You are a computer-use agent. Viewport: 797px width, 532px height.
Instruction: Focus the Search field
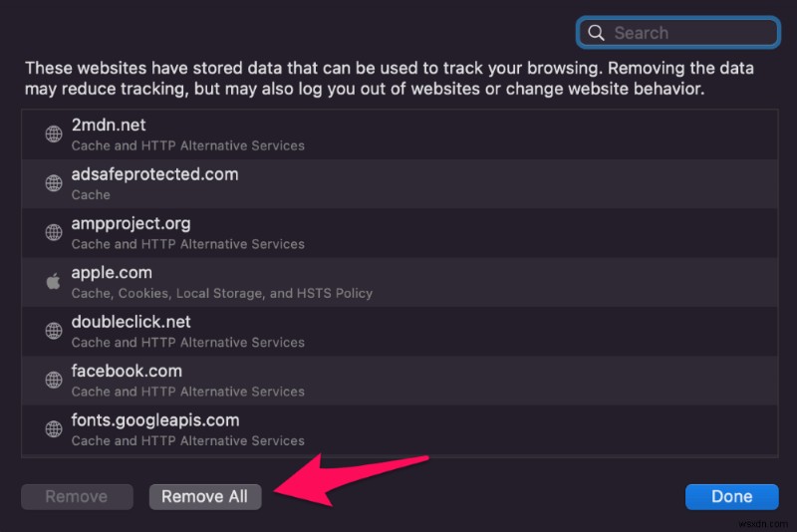[678, 33]
